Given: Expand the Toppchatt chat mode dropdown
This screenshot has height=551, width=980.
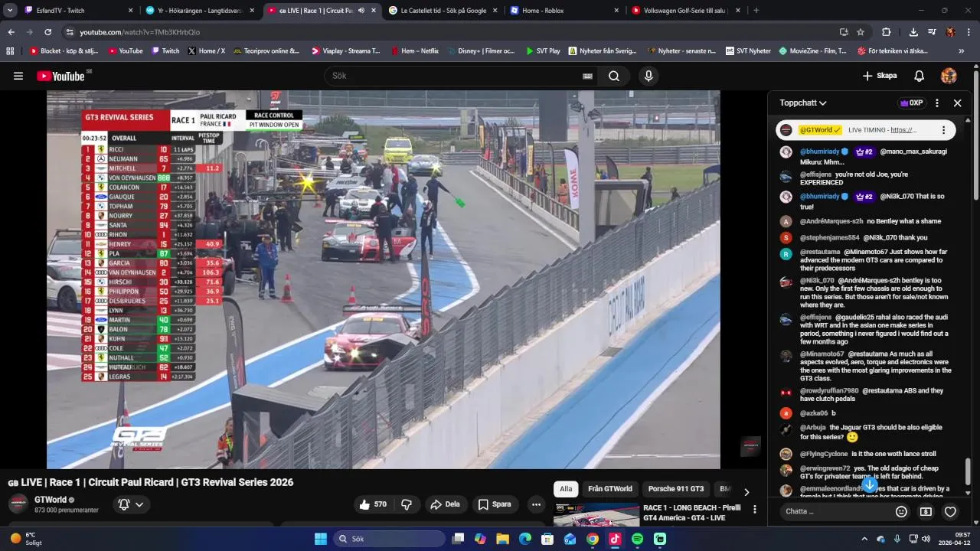Looking at the screenshot, I should [803, 103].
